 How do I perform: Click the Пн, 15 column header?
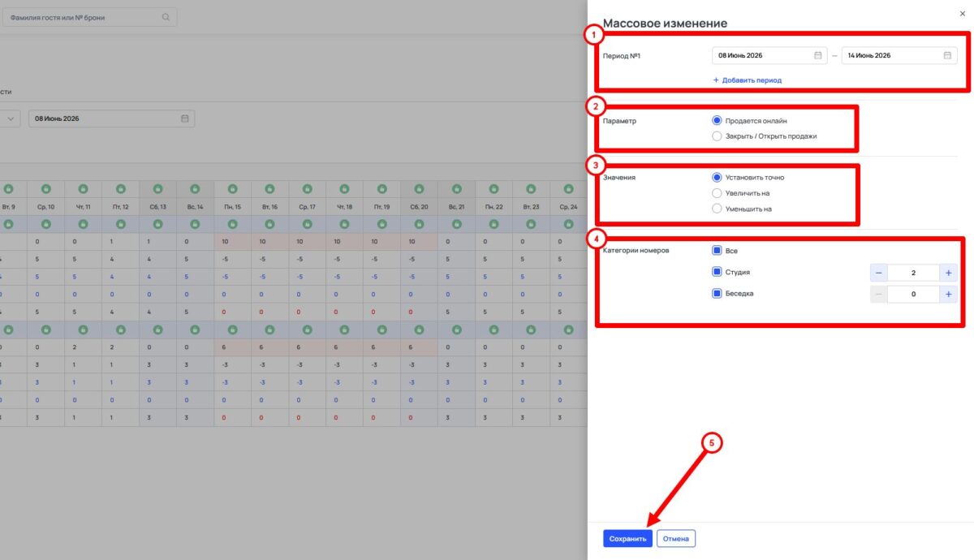(233, 207)
